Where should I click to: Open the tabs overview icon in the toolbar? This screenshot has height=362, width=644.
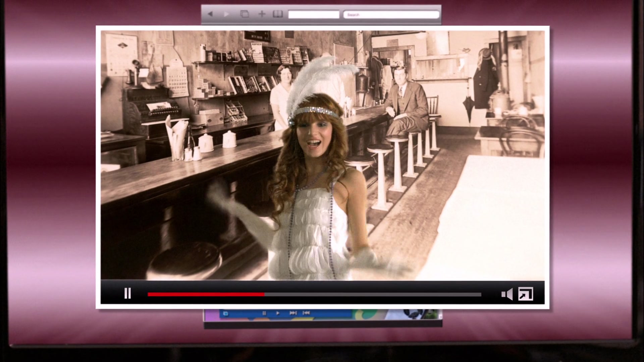pyautogui.click(x=245, y=14)
